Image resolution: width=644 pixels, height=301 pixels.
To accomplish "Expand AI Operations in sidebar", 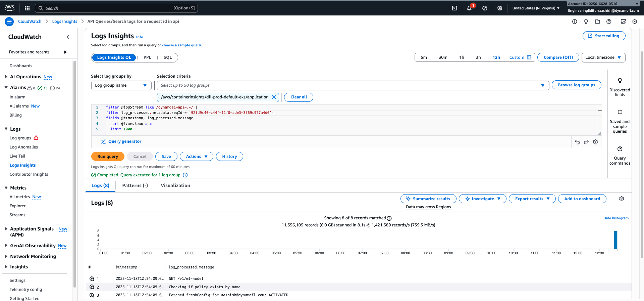I will [6, 77].
